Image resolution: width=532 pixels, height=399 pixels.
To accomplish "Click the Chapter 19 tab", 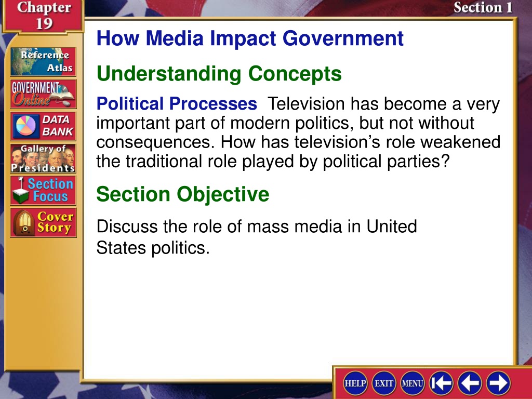I will click(x=44, y=16).
